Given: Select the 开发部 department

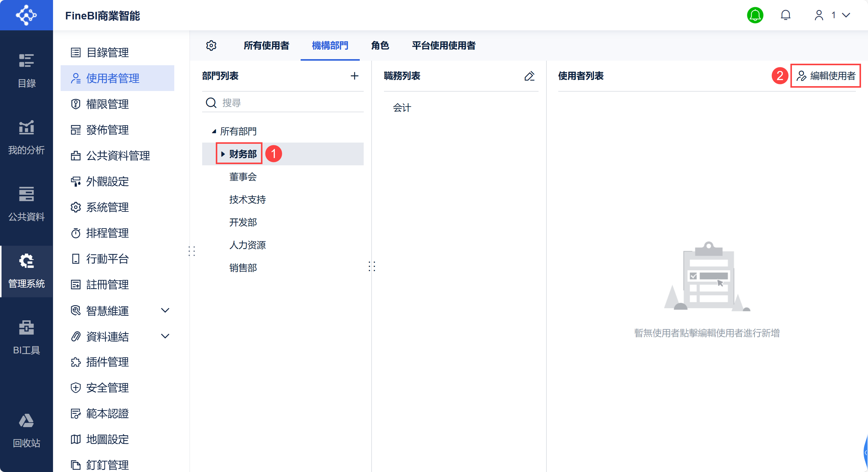Looking at the screenshot, I should [x=243, y=222].
